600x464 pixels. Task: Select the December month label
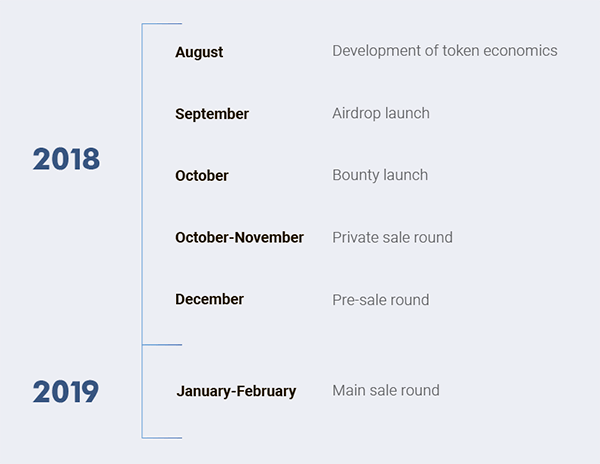click(x=209, y=299)
